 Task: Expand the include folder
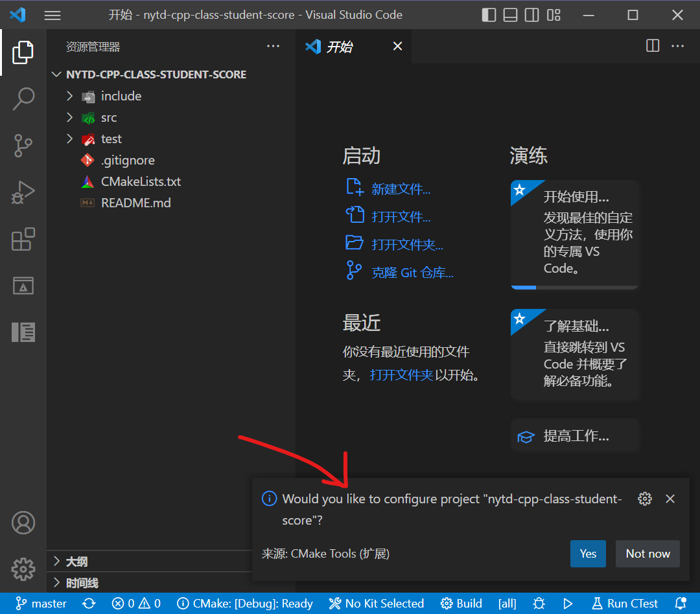(121, 96)
